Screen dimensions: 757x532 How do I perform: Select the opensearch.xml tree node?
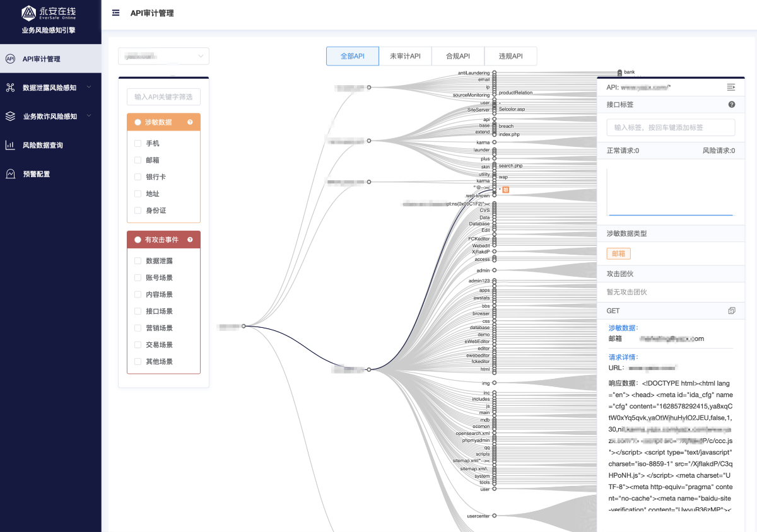(x=473, y=434)
